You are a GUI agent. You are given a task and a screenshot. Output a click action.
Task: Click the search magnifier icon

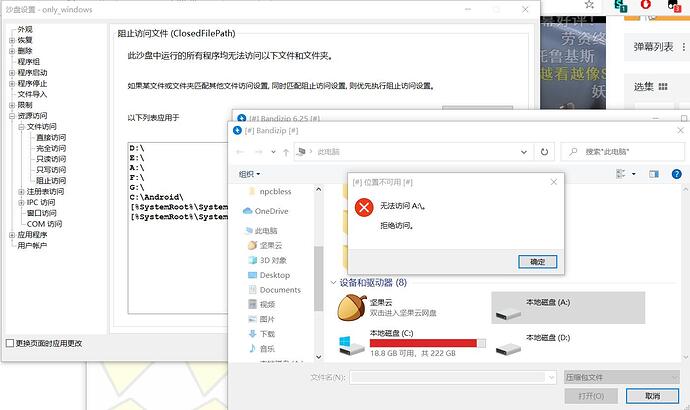pyautogui.click(x=573, y=152)
